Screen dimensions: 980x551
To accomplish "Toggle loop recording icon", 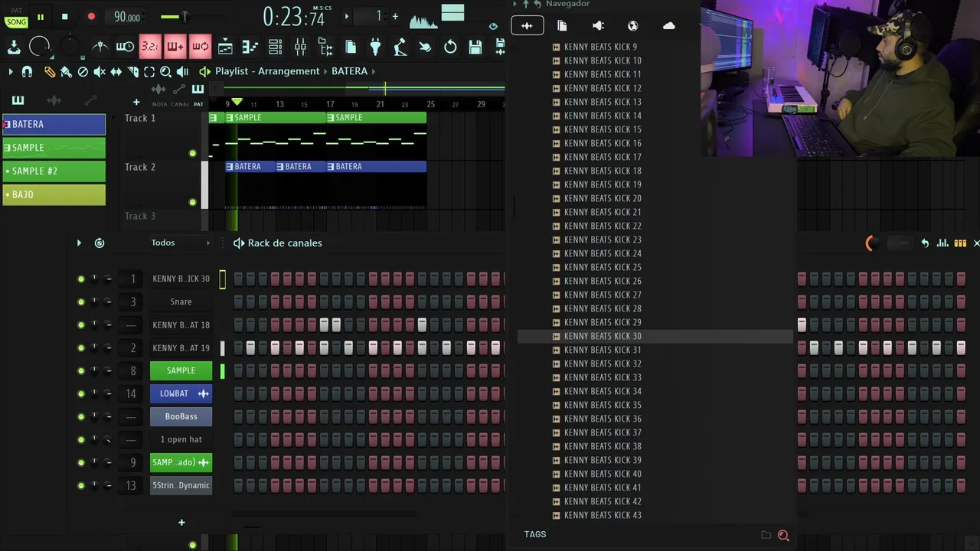I will [x=200, y=47].
